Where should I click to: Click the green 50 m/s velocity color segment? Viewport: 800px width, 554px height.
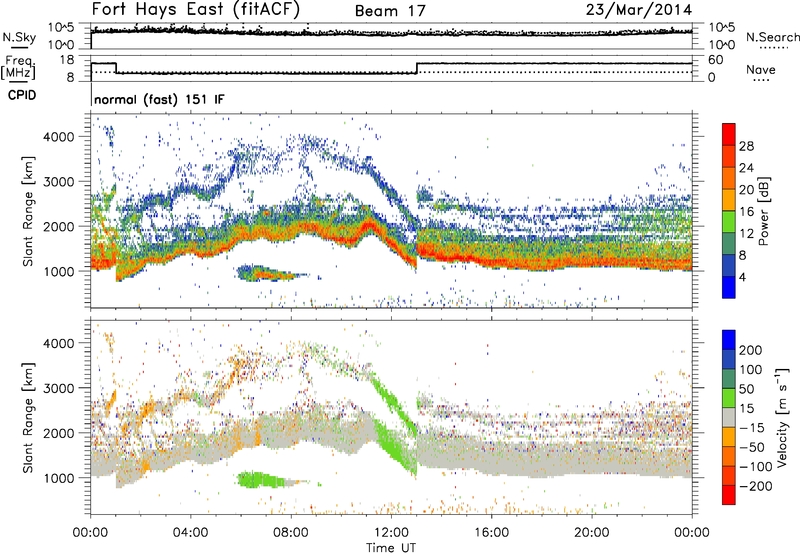coord(729,398)
